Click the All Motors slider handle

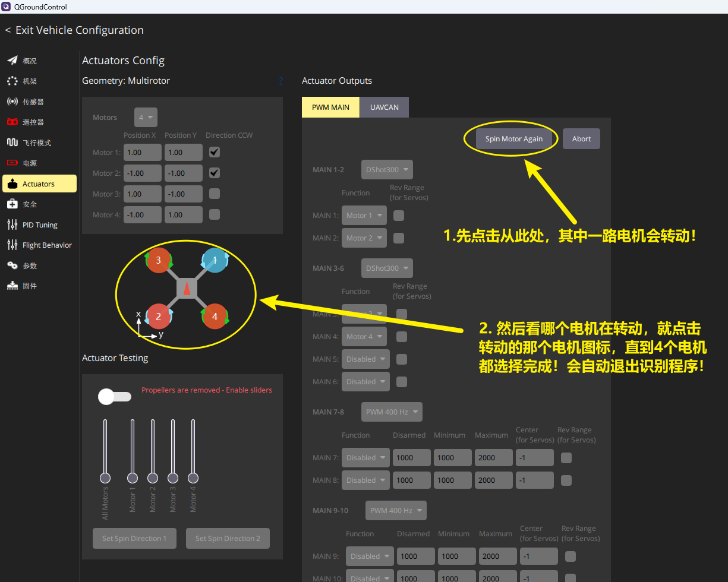tap(105, 478)
